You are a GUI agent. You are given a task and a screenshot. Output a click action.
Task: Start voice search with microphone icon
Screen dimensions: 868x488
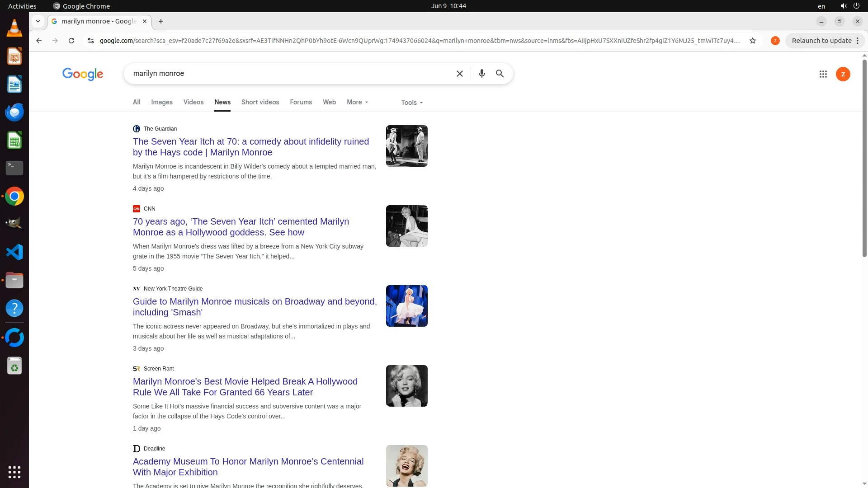coord(481,74)
